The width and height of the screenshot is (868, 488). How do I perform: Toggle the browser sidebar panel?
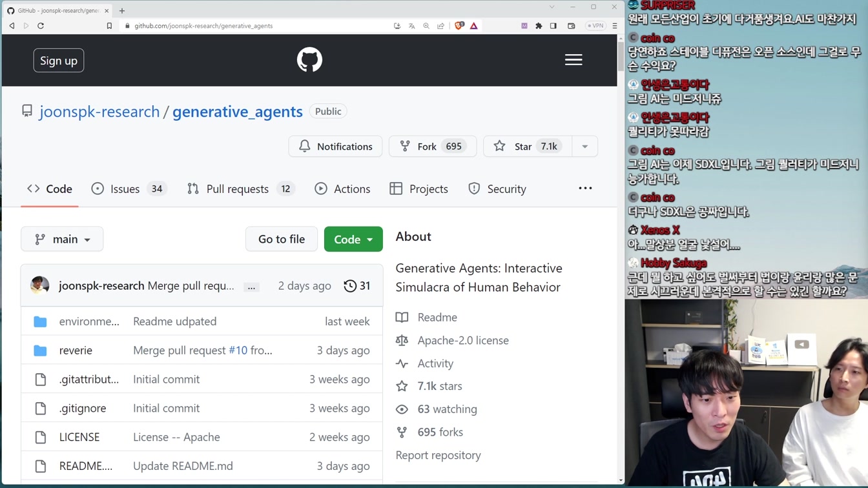tap(553, 26)
